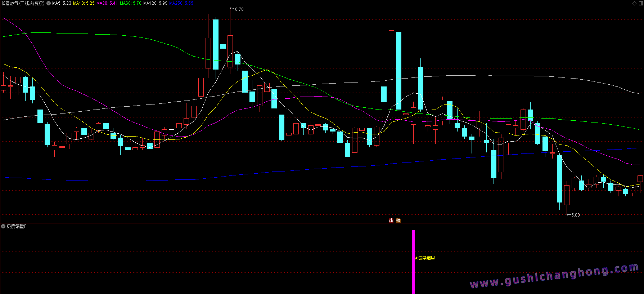Click the 长春燃气(日线.前复权) chart title
Image resolution: width=644 pixels, height=294 pixels.
pyautogui.click(x=23, y=3)
